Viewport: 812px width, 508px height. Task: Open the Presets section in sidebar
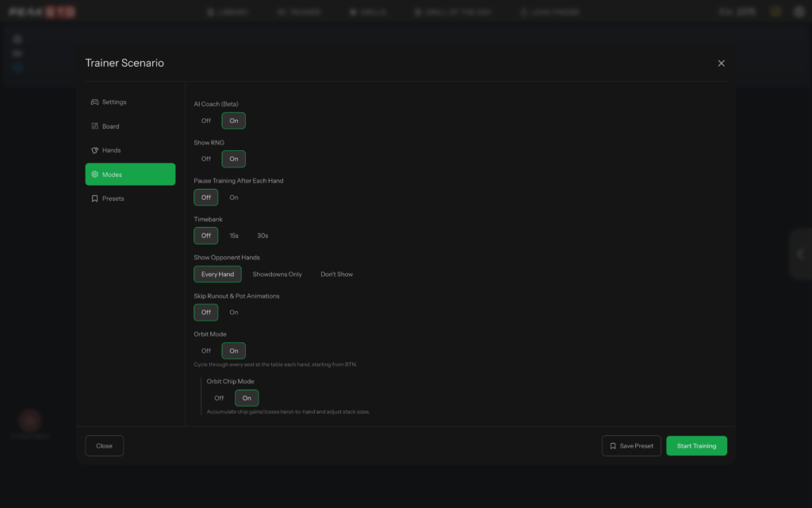(x=130, y=198)
